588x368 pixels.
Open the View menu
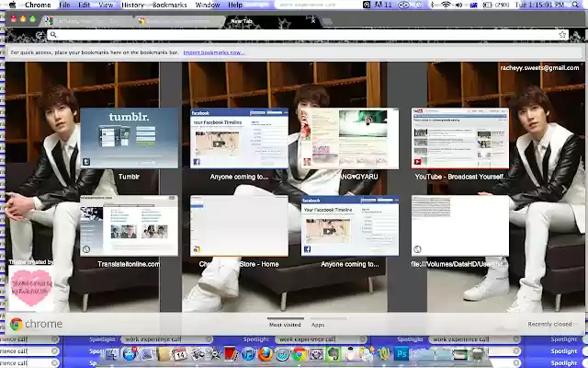pos(106,5)
